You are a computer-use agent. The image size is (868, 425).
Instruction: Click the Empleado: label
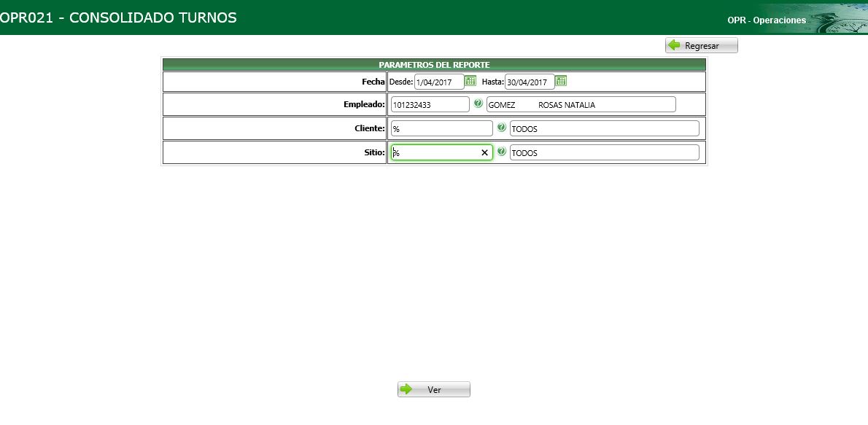[364, 104]
